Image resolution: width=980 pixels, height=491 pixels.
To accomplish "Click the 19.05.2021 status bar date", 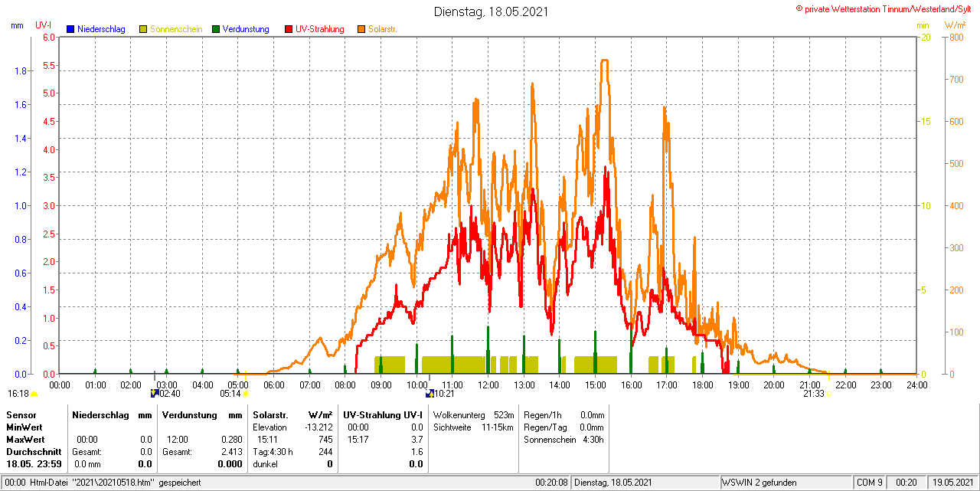I will point(952,483).
